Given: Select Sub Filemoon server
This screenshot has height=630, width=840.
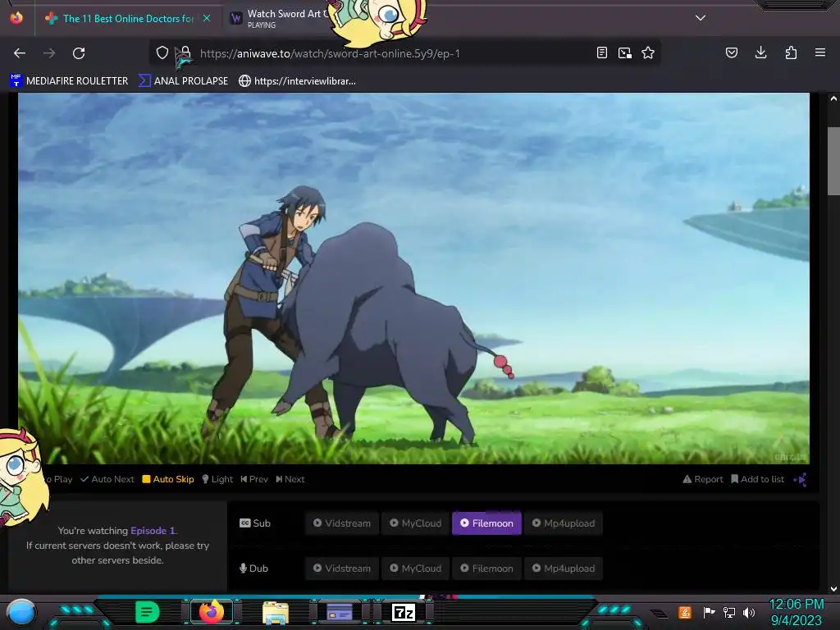Looking at the screenshot, I should click(x=486, y=523).
